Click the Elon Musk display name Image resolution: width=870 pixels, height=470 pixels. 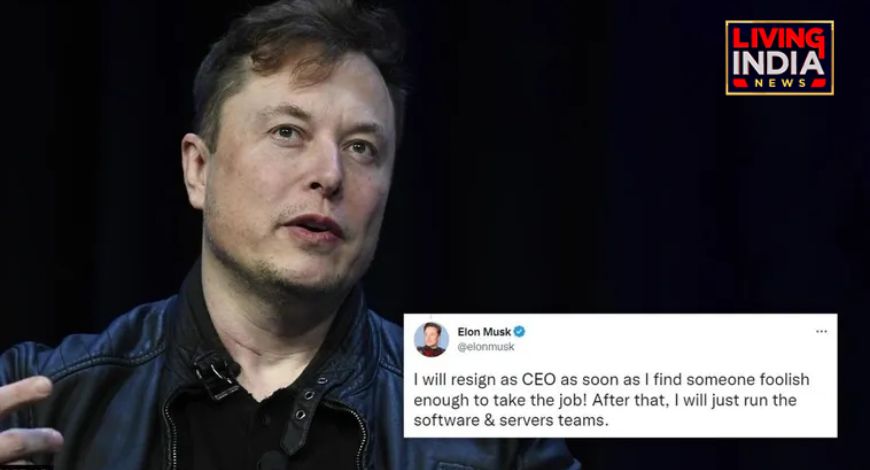click(484, 332)
